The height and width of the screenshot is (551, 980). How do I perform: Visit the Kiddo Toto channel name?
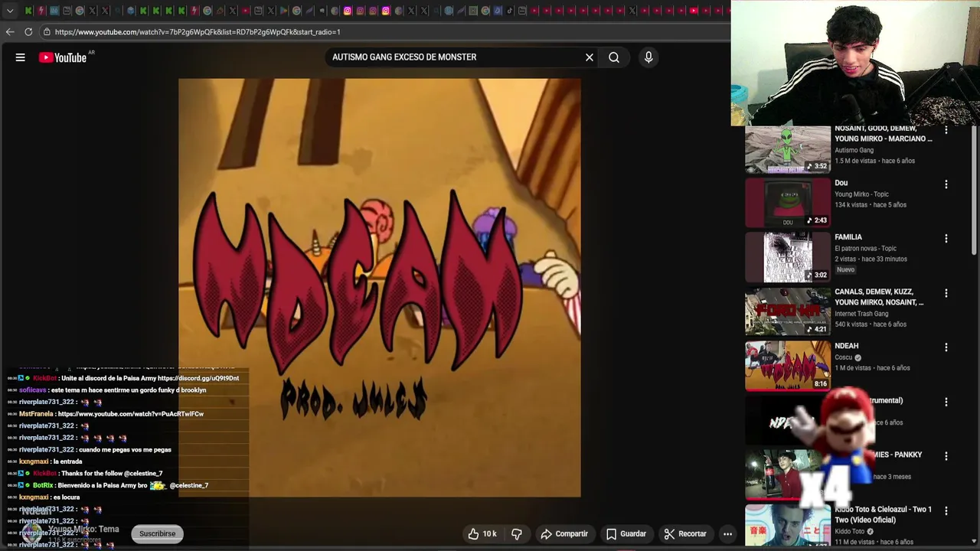point(850,531)
